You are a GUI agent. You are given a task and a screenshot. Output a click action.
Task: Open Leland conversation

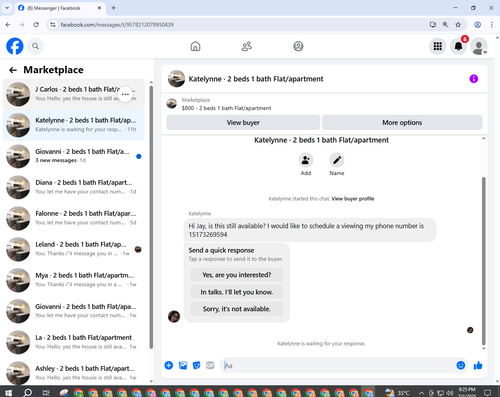coord(74,249)
